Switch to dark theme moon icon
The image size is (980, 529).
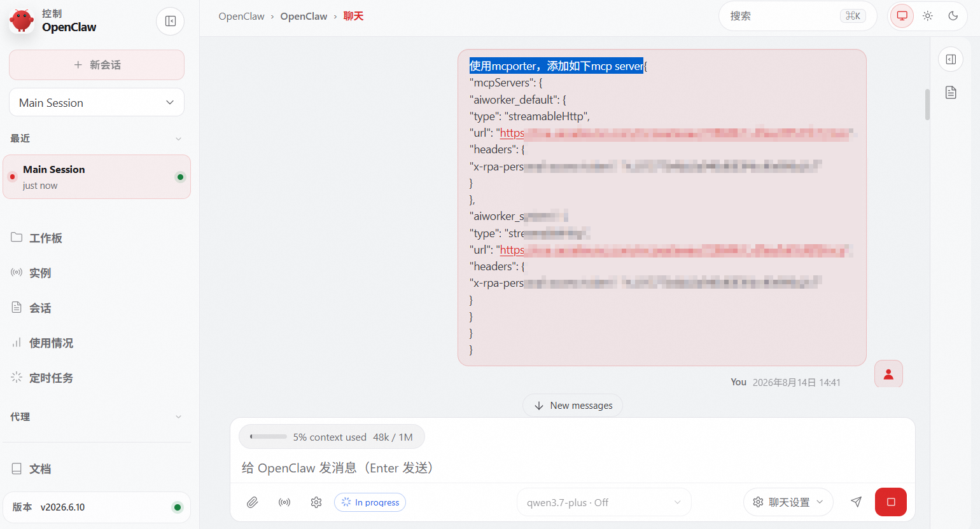pyautogui.click(x=953, y=16)
